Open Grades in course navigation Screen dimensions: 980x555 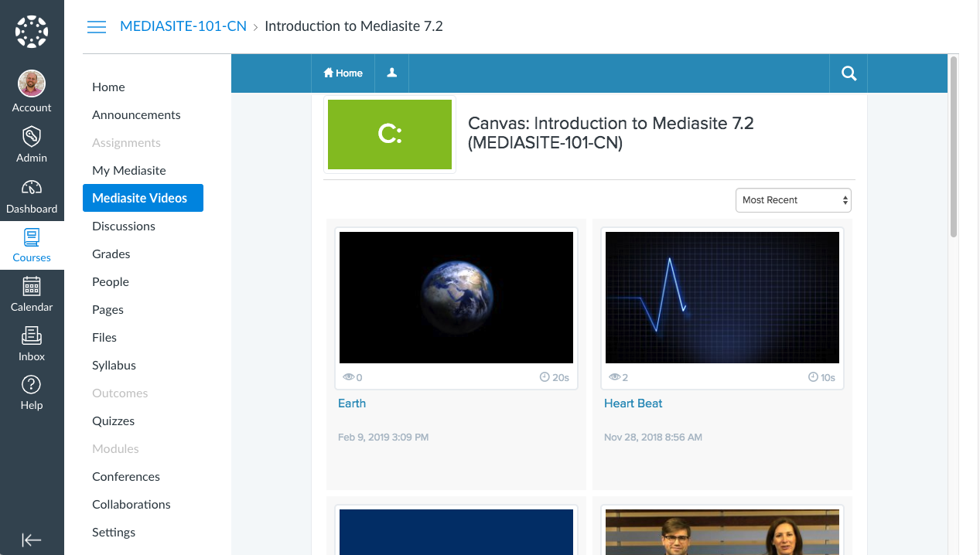[111, 254]
